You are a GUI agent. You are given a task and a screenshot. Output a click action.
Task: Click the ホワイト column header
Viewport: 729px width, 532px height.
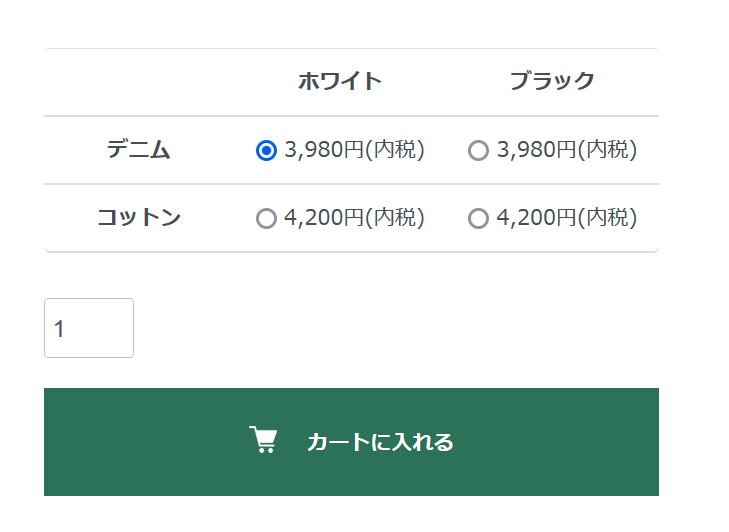340,82
